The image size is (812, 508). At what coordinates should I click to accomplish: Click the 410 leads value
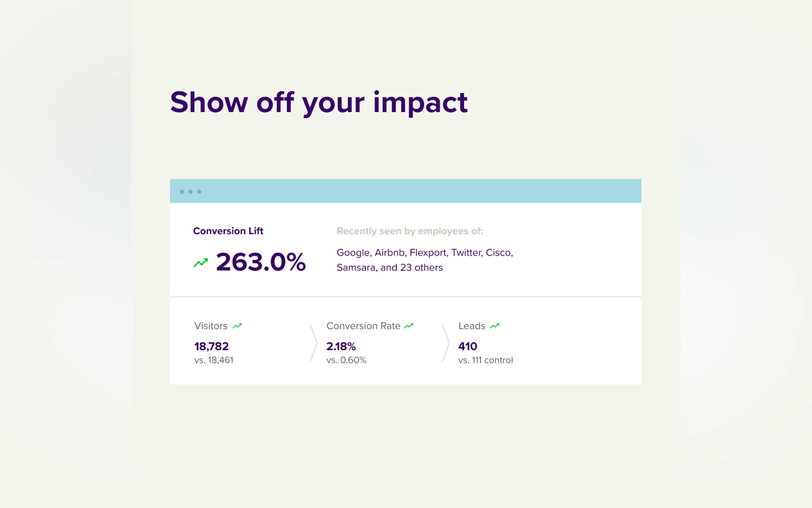coord(467,346)
